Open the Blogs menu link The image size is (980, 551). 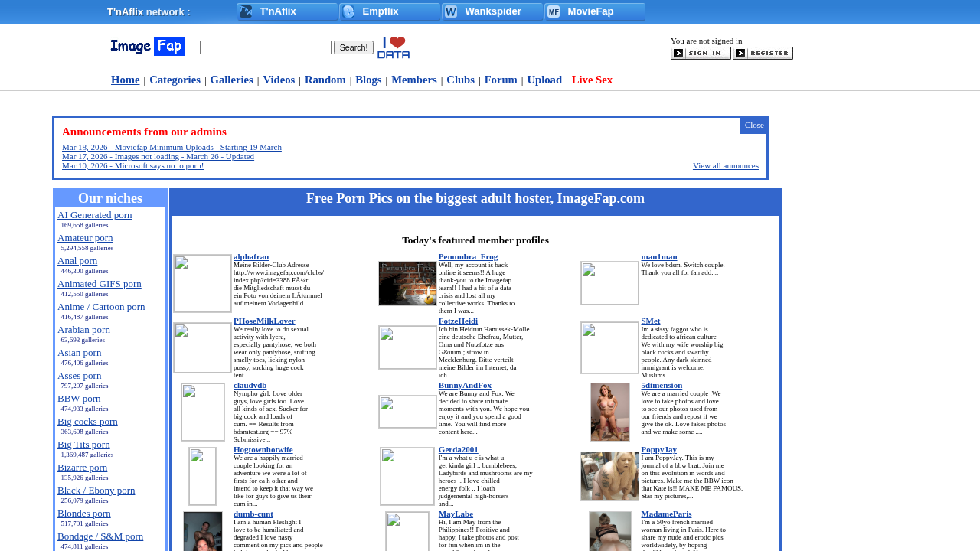[368, 80]
